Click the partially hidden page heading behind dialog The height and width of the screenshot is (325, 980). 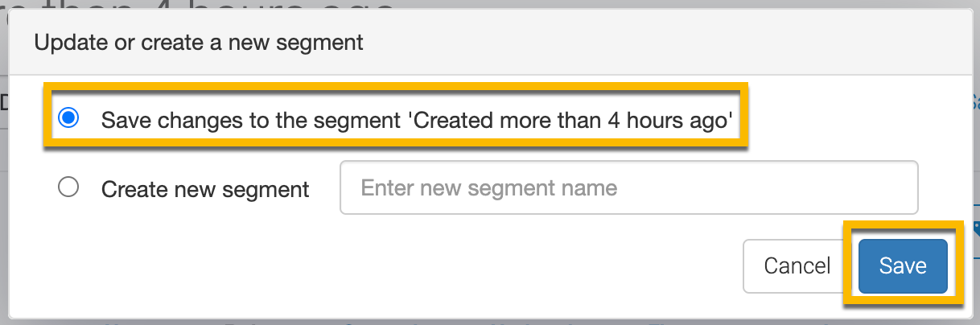(201, 5)
